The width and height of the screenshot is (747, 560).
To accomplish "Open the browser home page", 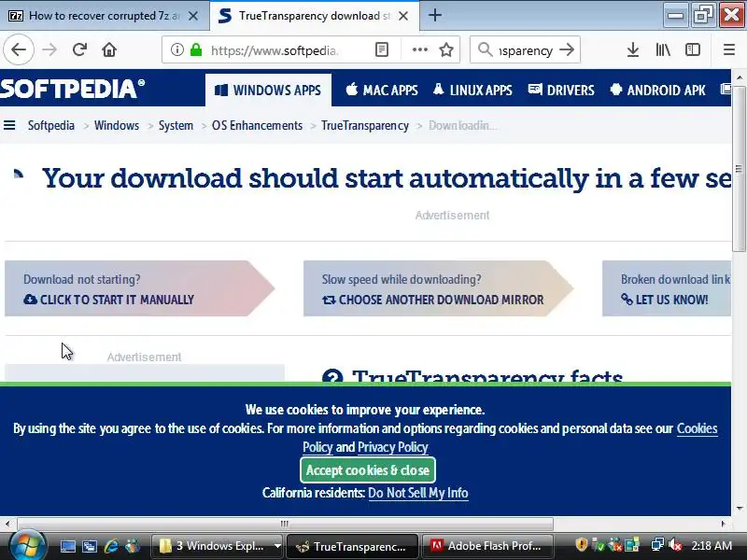I will pyautogui.click(x=109, y=49).
